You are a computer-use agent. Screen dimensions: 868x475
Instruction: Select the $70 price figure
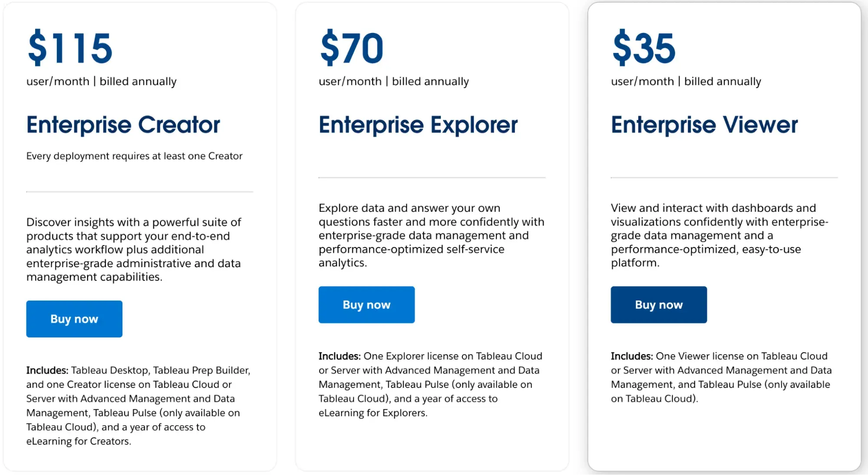(x=352, y=48)
